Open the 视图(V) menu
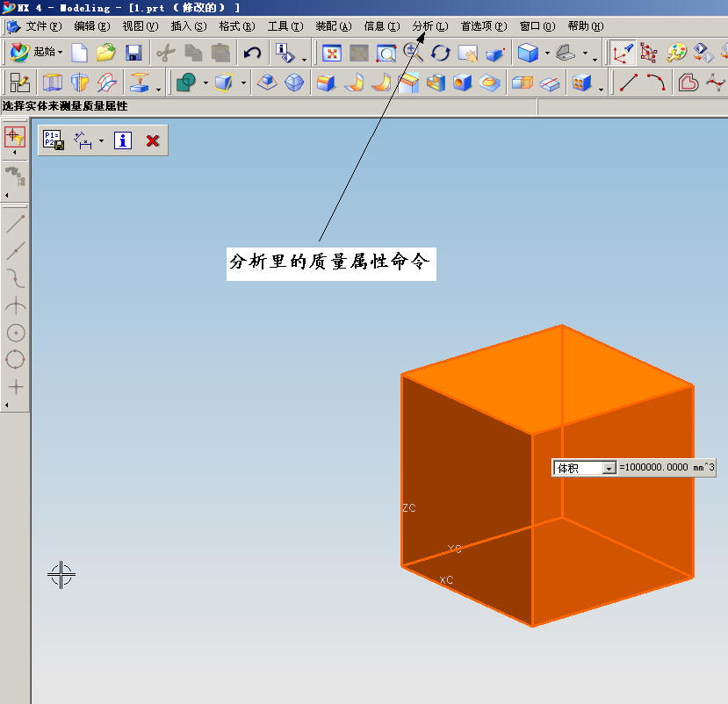This screenshot has height=704, width=728. [141, 26]
